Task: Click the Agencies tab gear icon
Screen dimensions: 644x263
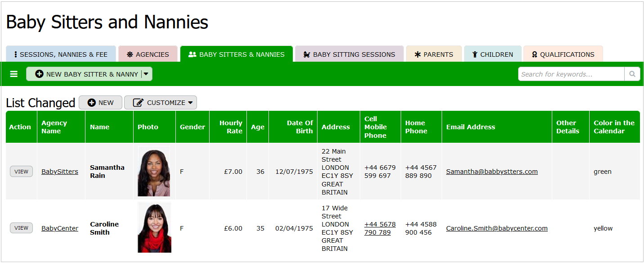Action: [x=130, y=54]
